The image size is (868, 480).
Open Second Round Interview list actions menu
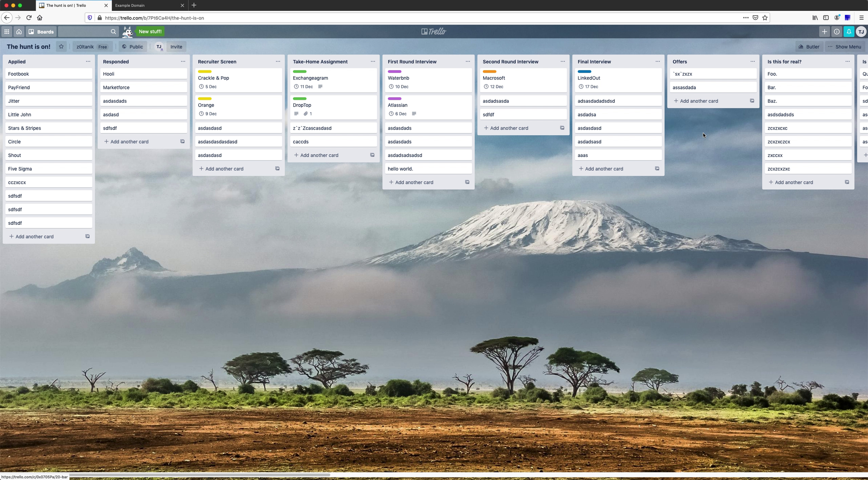pyautogui.click(x=563, y=61)
